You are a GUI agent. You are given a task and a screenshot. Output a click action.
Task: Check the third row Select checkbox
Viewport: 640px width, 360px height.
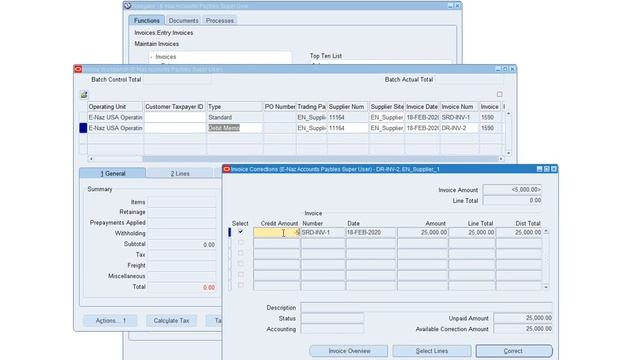[x=241, y=253]
